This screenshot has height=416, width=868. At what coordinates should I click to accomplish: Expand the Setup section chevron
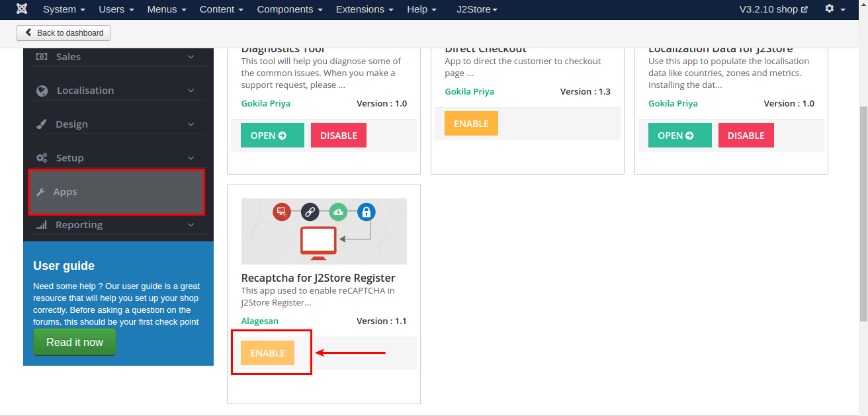point(191,158)
